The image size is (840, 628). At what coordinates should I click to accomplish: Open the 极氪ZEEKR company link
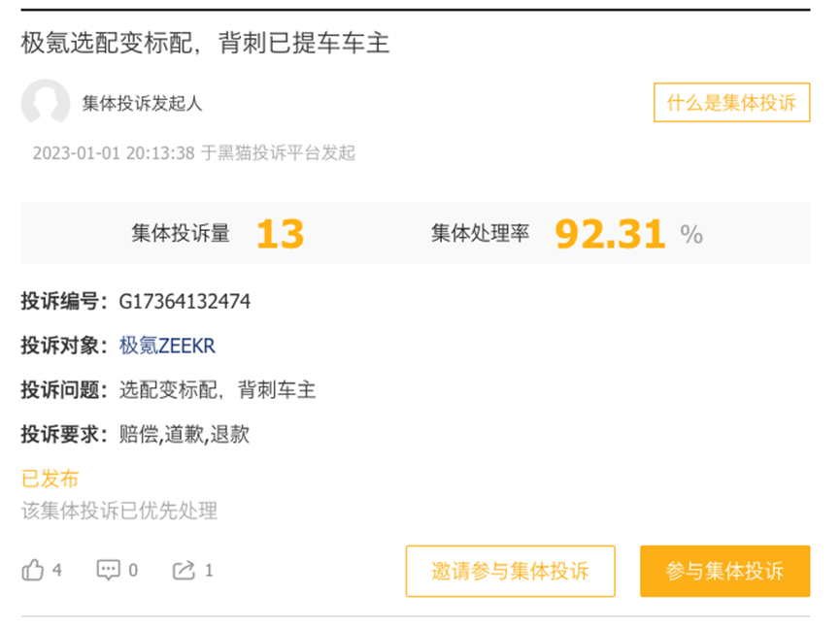[167, 346]
